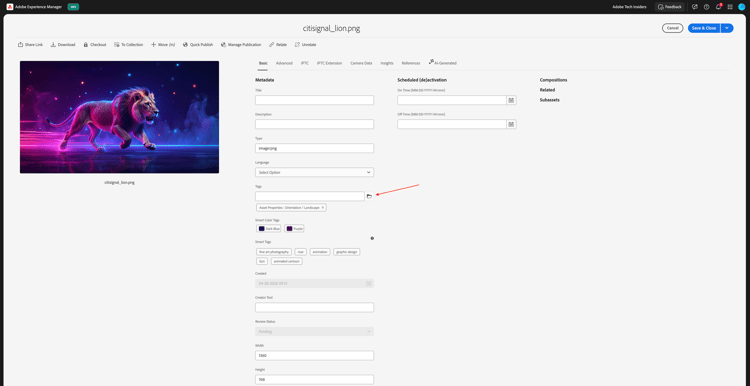Click the Purple smart color tag
Viewport: 750px width, 386px height.
coord(294,229)
